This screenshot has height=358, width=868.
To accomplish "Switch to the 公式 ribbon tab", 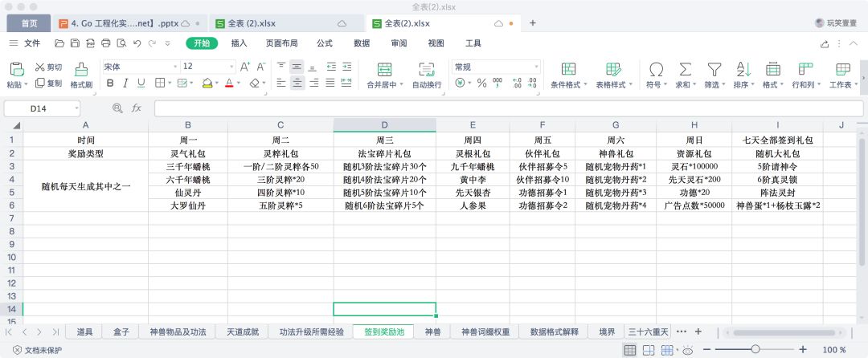I will pos(325,43).
